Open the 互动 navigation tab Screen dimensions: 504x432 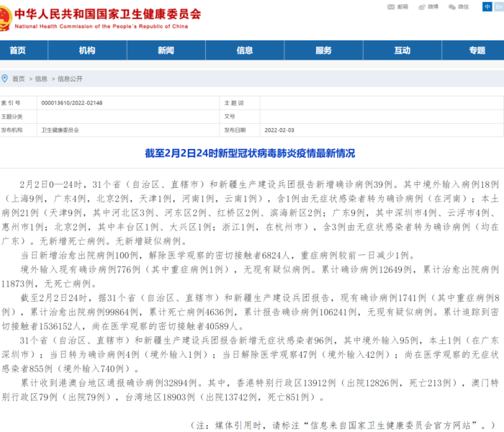(402, 50)
